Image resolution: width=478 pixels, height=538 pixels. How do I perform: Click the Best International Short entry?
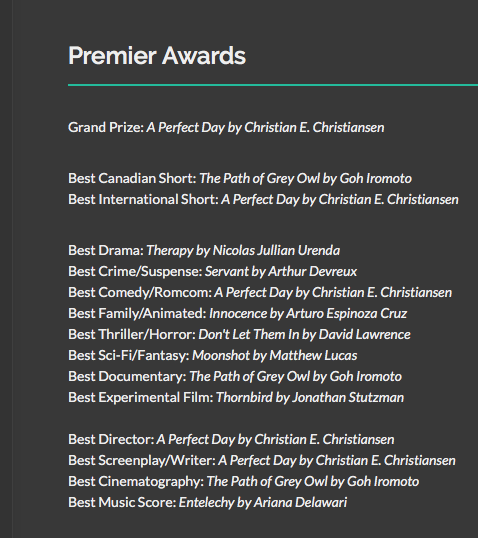click(263, 200)
